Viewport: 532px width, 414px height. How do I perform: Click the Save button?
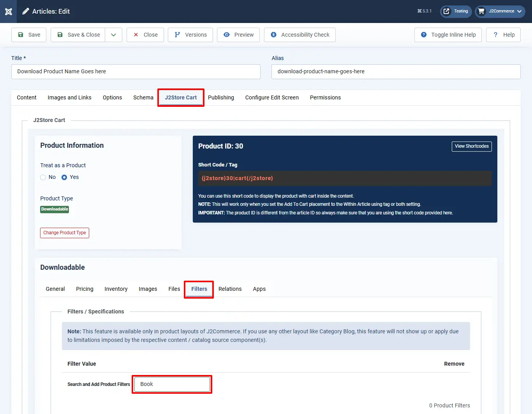click(29, 35)
